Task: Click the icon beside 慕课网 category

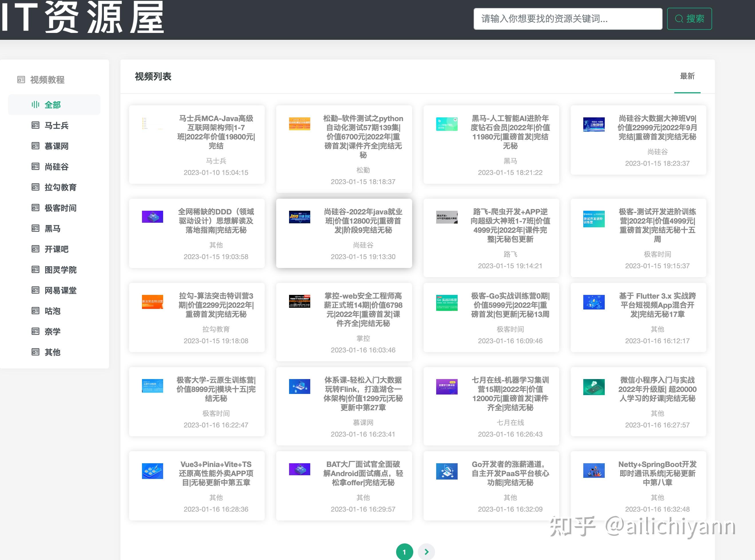Action: 35,146
